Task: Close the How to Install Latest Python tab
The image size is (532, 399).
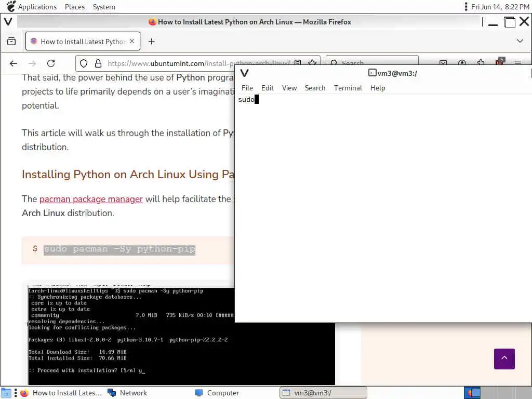Action: (x=132, y=41)
